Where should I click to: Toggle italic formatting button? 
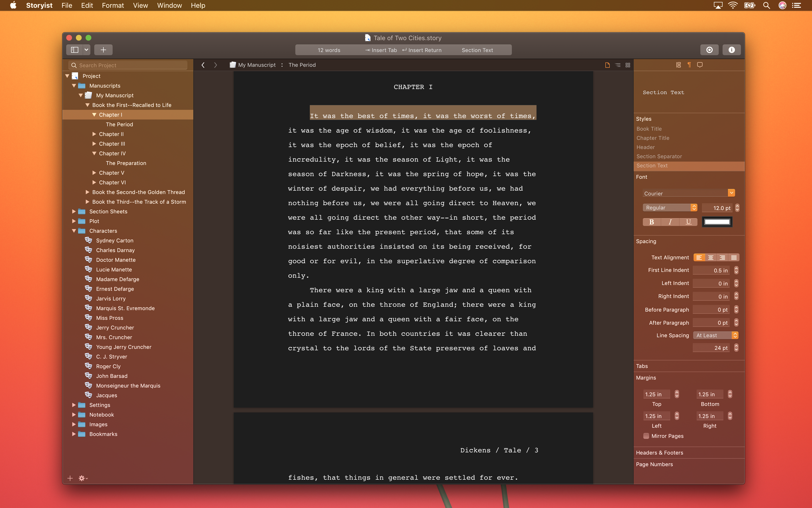pyautogui.click(x=670, y=222)
